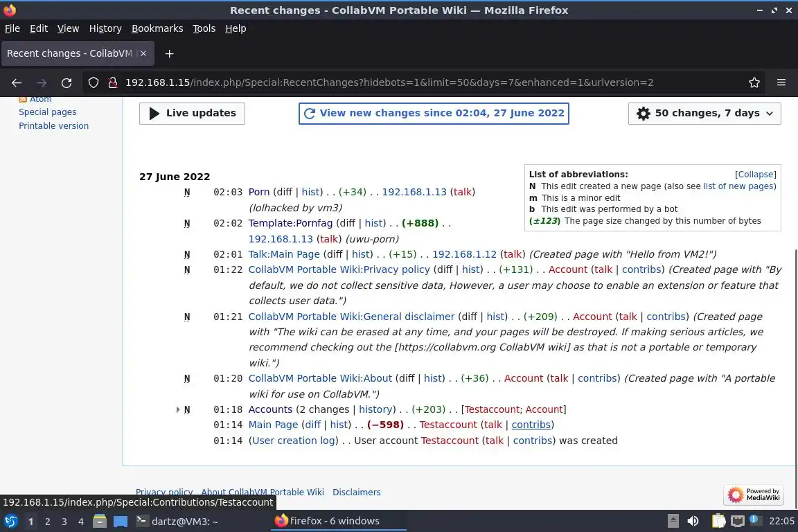The image size is (798, 532).
Task: Click the insecure connection padlock icon
Action: [112, 82]
